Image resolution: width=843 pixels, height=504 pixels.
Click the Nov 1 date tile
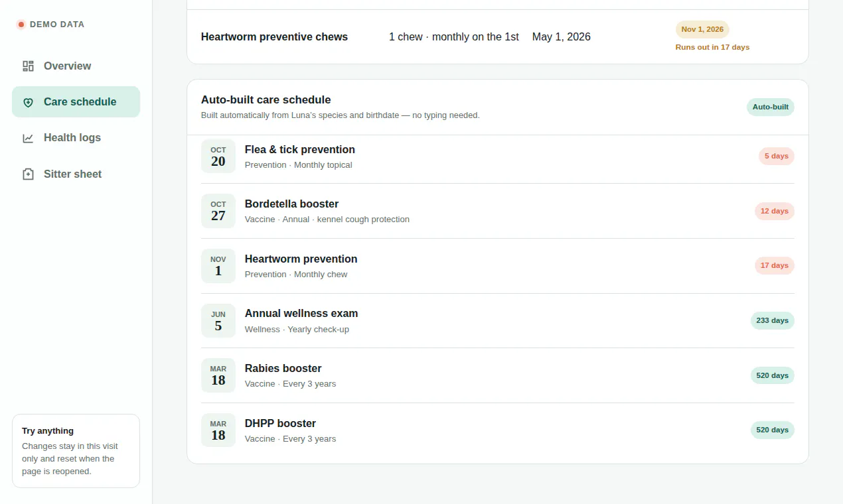tap(218, 266)
